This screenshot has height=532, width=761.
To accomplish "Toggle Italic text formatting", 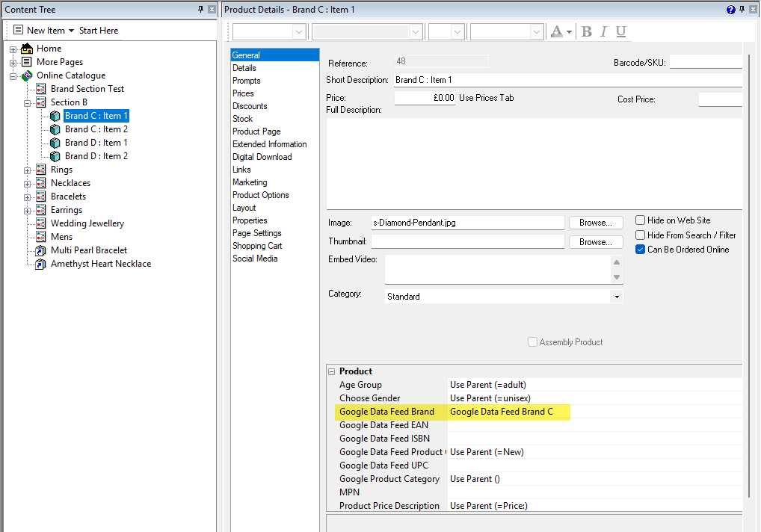I will click(x=604, y=31).
